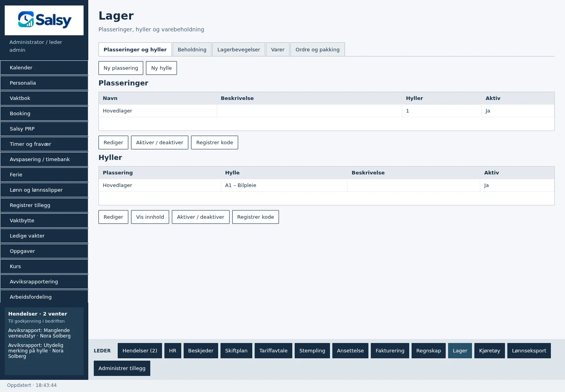565x392 pixels.
Task: Click Rediger under the Plasseringer table
Action: pyautogui.click(x=113, y=142)
